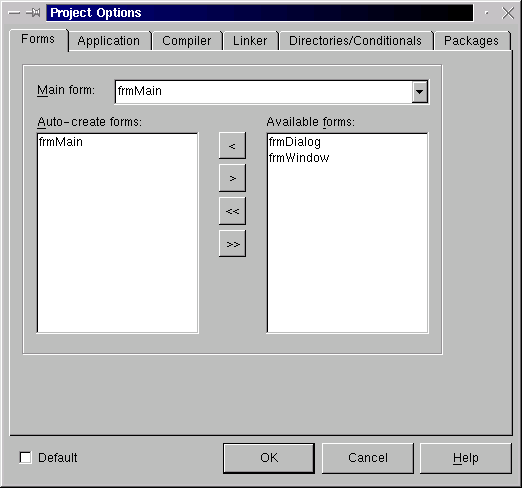Click the single left arrow button
This screenshot has width=522, height=488.
pos(232,146)
